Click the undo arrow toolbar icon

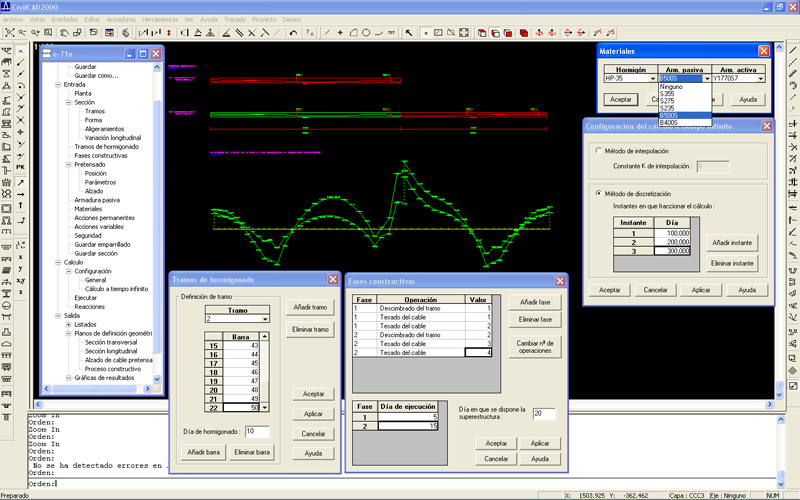(293, 33)
